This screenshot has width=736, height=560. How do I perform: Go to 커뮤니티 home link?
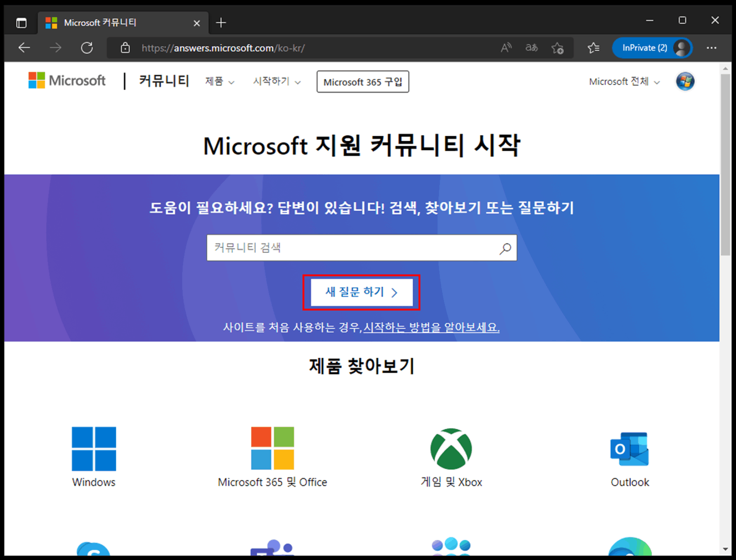(164, 81)
